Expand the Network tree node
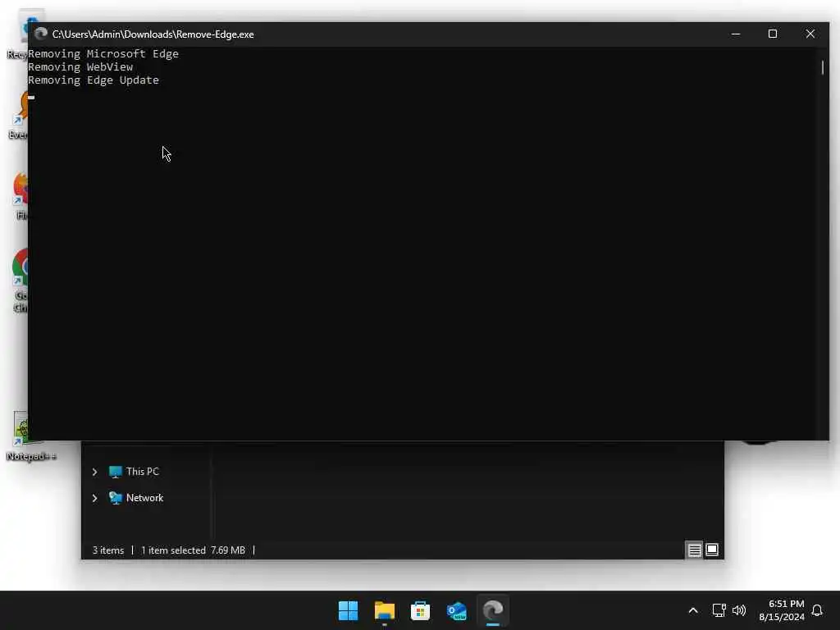The image size is (840, 630). tap(95, 498)
